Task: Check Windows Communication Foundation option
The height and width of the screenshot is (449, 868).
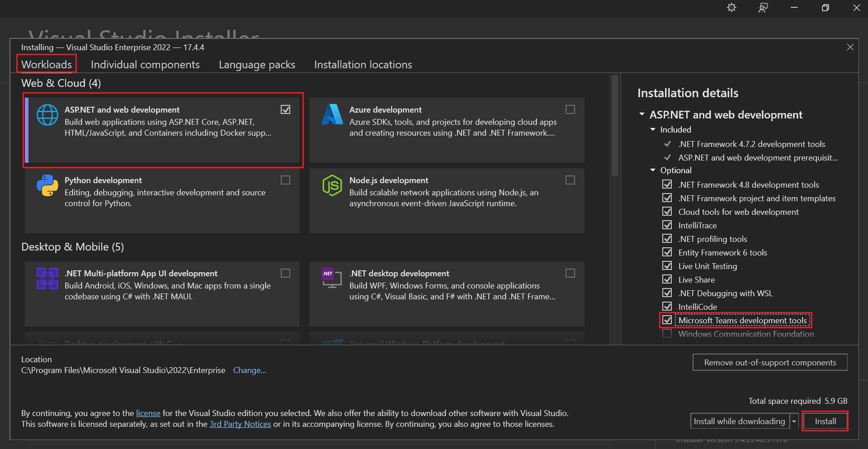Action: (667, 333)
